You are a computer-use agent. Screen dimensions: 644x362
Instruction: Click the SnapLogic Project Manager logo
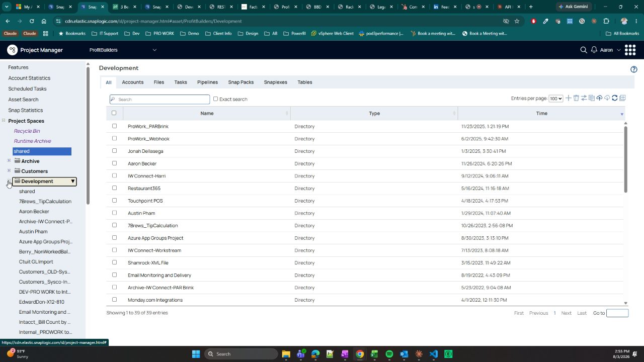[x=12, y=50]
